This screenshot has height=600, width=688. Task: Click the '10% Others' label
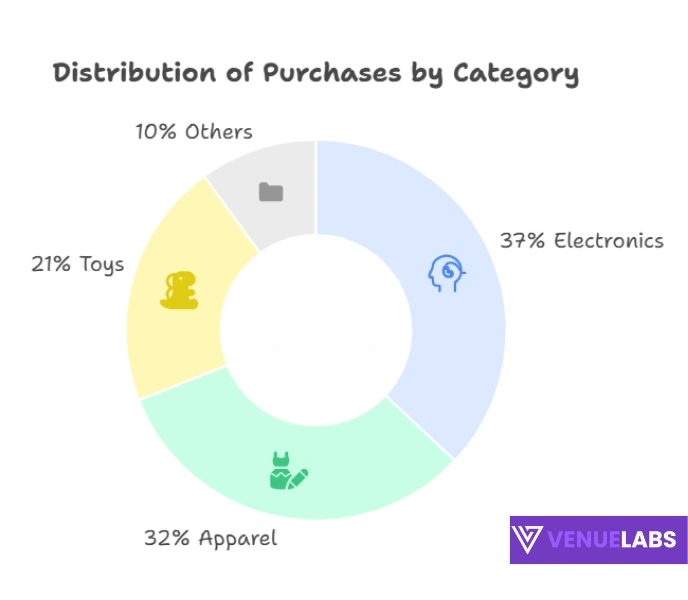point(194,132)
